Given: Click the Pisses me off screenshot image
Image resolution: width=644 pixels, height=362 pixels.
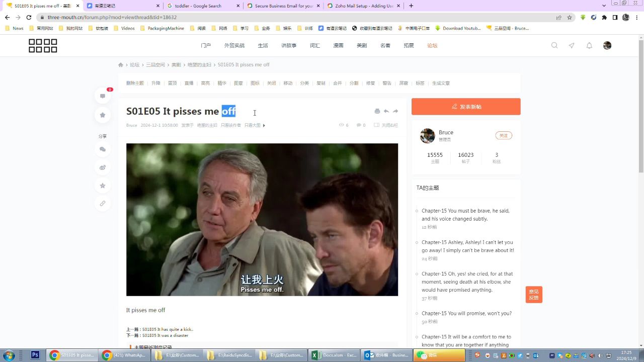Looking at the screenshot, I should pyautogui.click(x=262, y=220).
